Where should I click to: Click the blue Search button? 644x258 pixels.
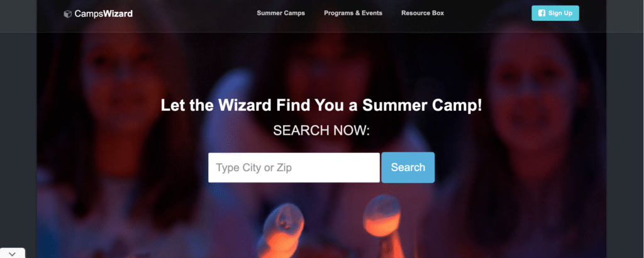(x=408, y=167)
